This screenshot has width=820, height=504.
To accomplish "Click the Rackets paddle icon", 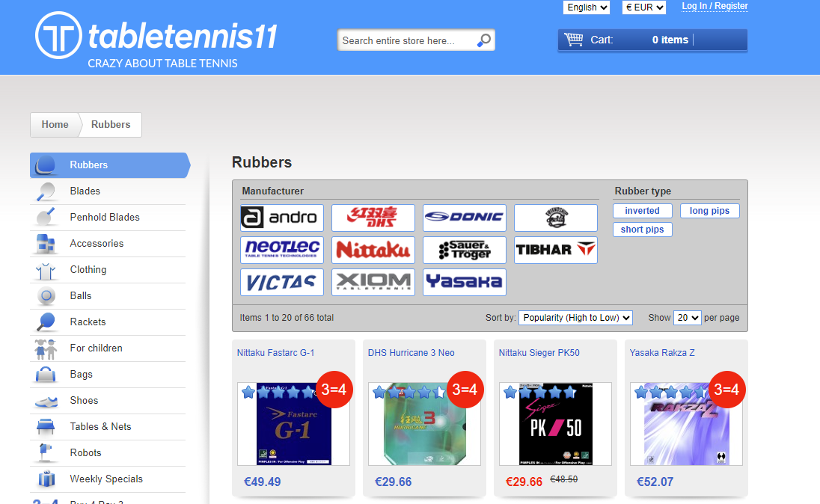I will coord(46,322).
